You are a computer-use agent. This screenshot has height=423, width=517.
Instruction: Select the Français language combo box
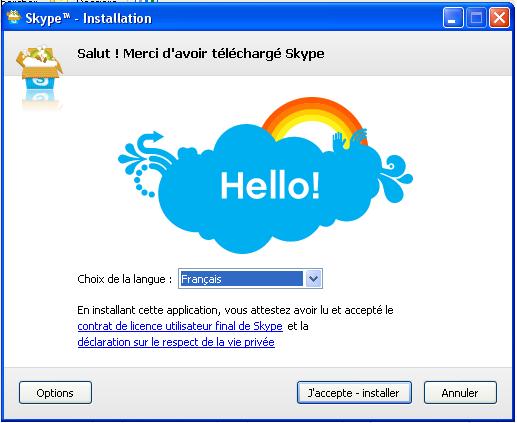[250, 278]
